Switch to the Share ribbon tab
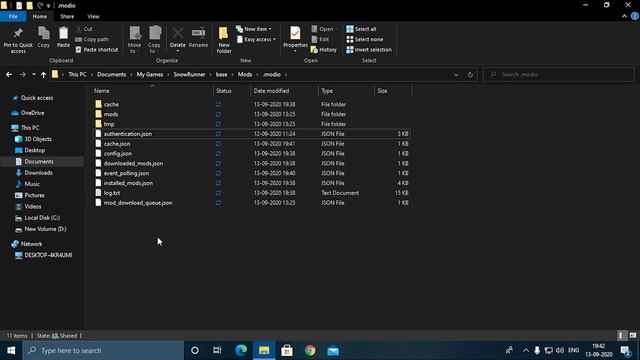Image resolution: width=640 pixels, height=360 pixels. [67, 16]
